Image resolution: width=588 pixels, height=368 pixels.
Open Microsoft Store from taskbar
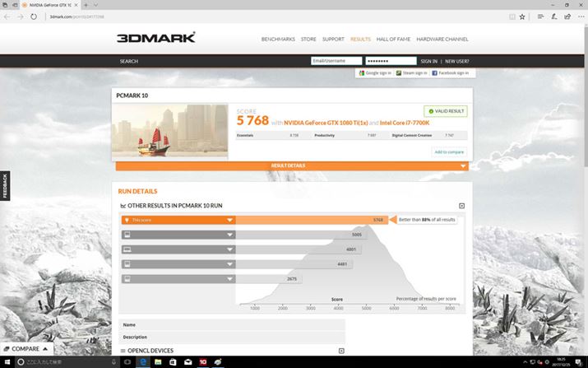173,362
